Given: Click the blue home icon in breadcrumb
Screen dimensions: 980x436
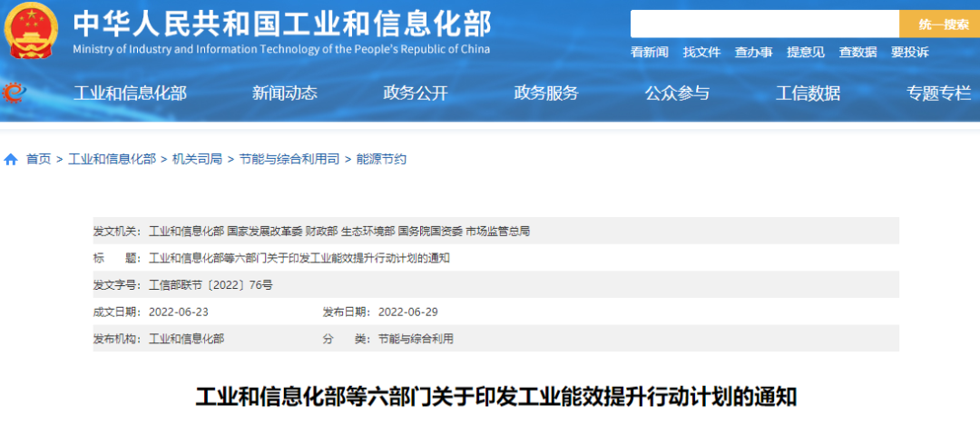Looking at the screenshot, I should click(x=11, y=159).
